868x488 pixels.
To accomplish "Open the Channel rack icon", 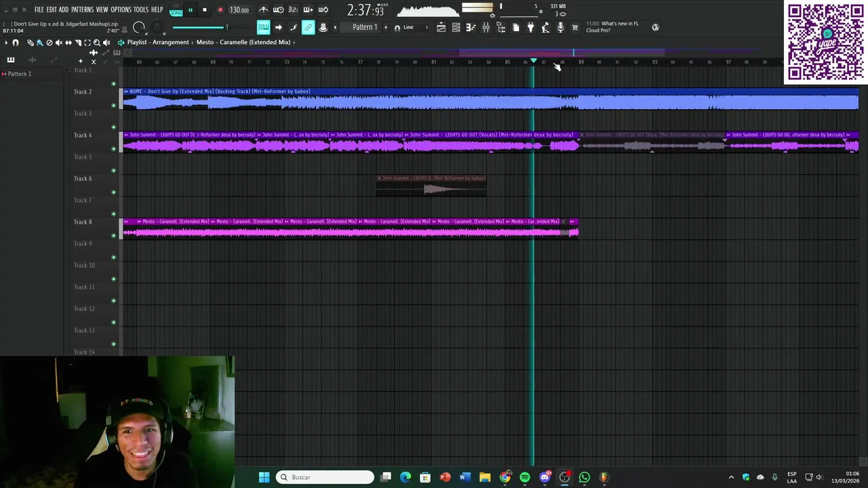I will (x=456, y=27).
